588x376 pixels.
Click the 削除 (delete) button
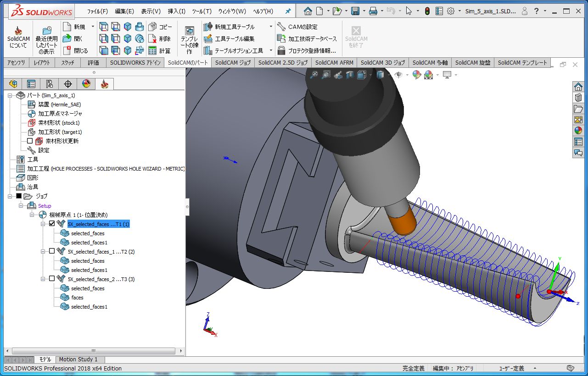160,39
